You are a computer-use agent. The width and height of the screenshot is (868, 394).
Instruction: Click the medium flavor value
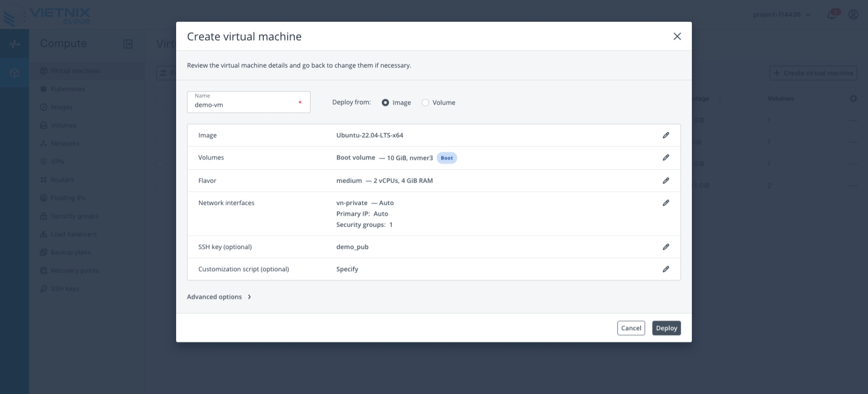[349, 181]
